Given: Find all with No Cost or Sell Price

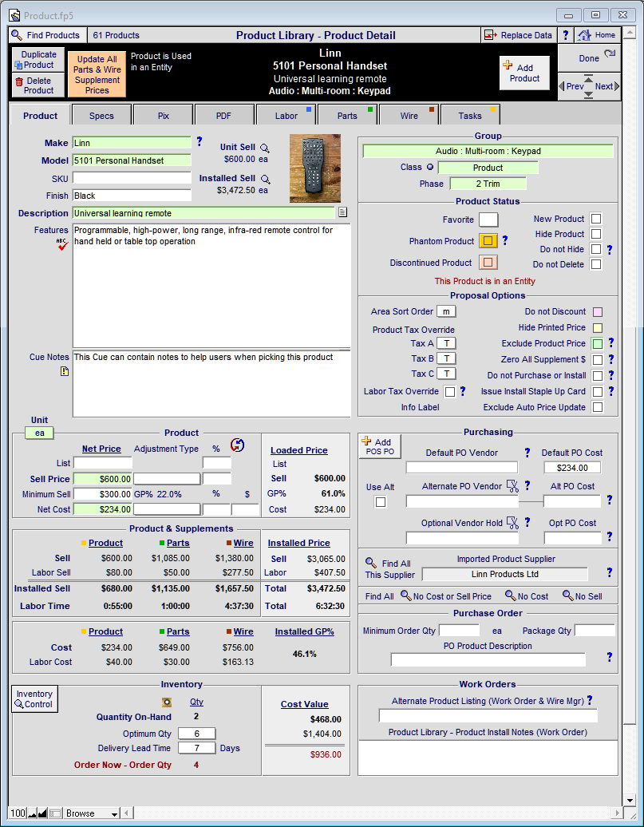Looking at the screenshot, I should pos(446,596).
